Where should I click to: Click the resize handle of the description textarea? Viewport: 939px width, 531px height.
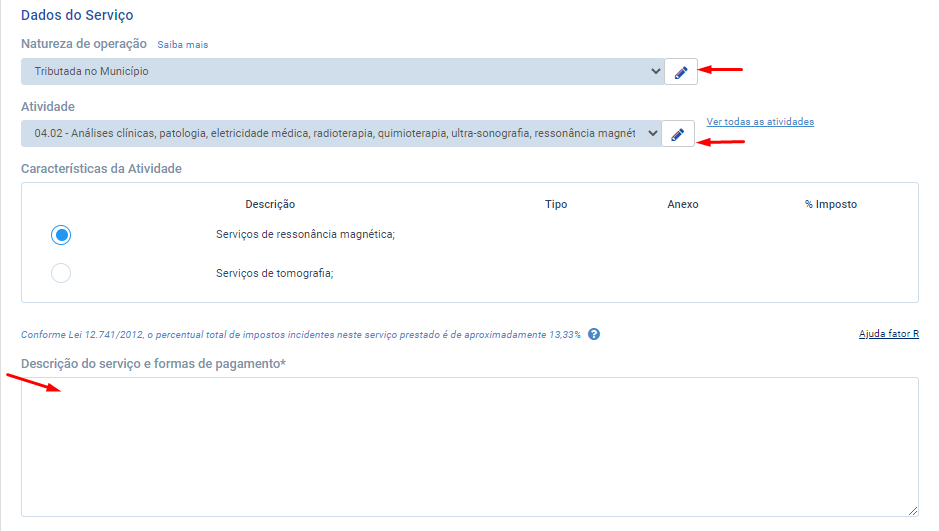[911, 510]
